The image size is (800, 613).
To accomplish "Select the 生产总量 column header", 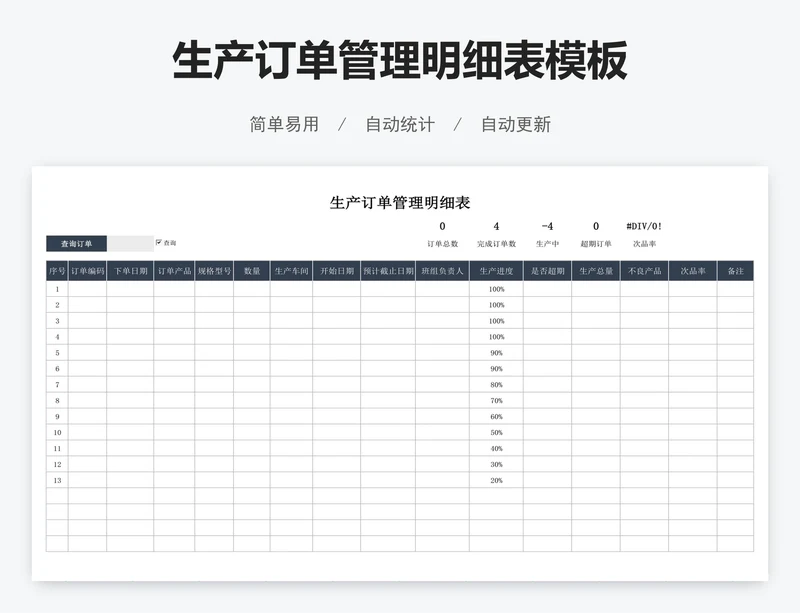I will [596, 271].
